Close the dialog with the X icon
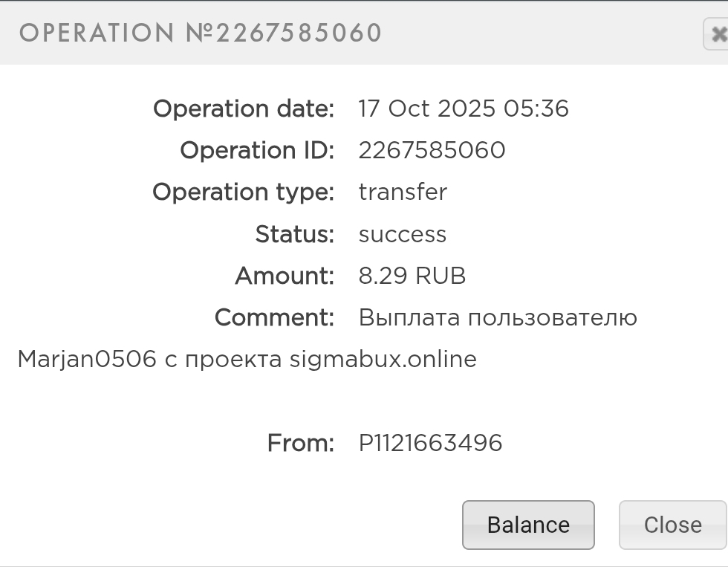The width and height of the screenshot is (728, 567). 717,34
